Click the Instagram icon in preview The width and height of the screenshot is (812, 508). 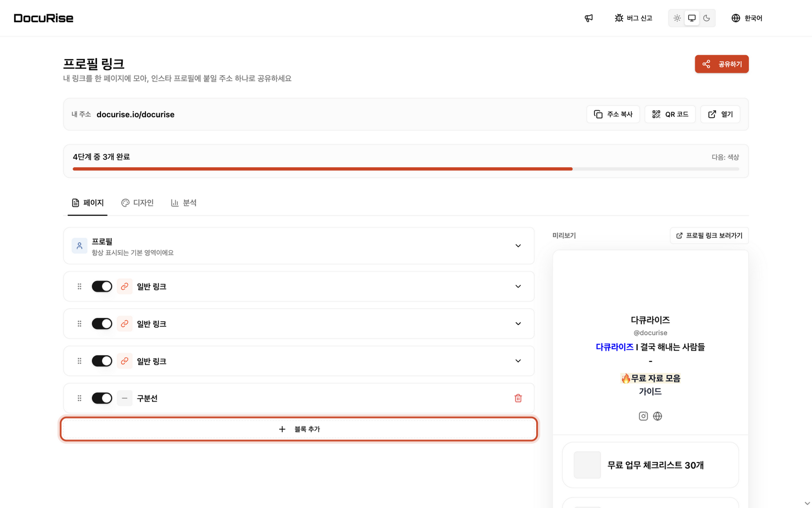[x=643, y=416]
